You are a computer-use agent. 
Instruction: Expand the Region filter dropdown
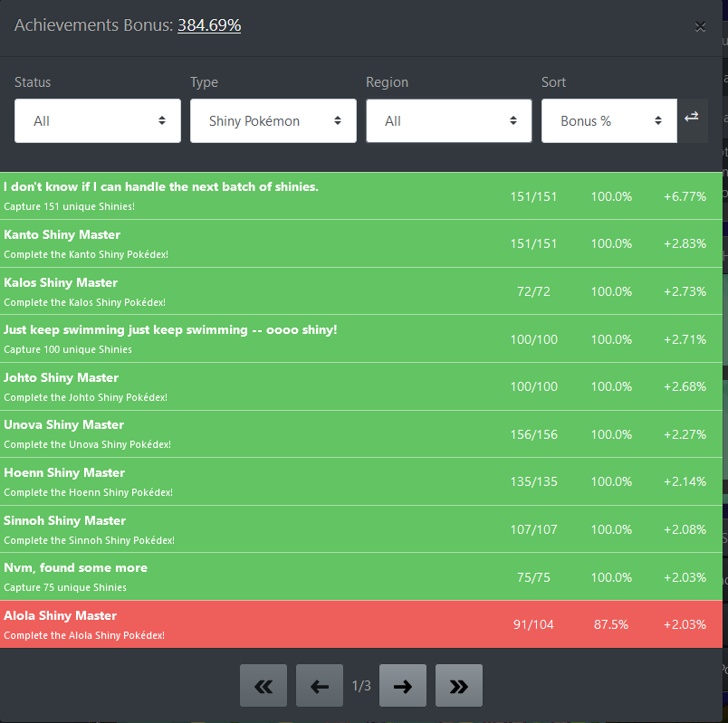(448, 121)
